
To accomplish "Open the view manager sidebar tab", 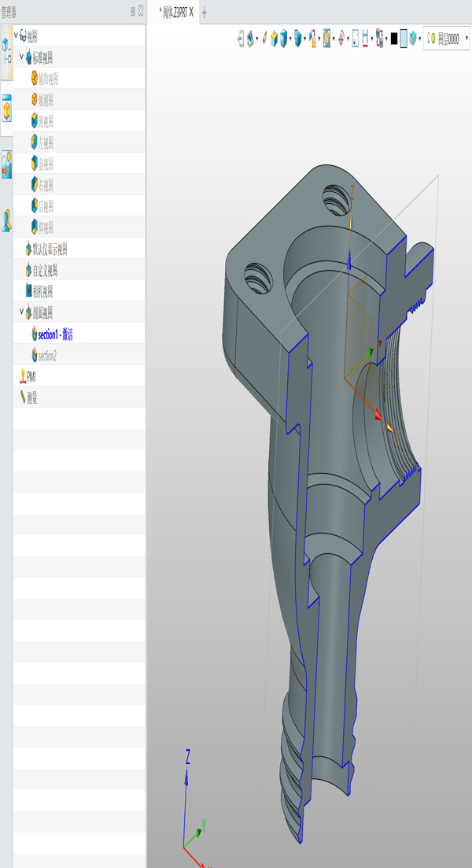I will tap(6, 107).
